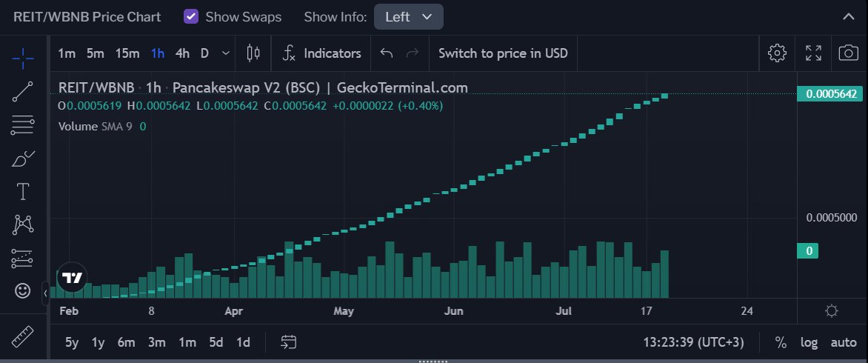
Task: Set date range to 1y
Action: (x=98, y=342)
